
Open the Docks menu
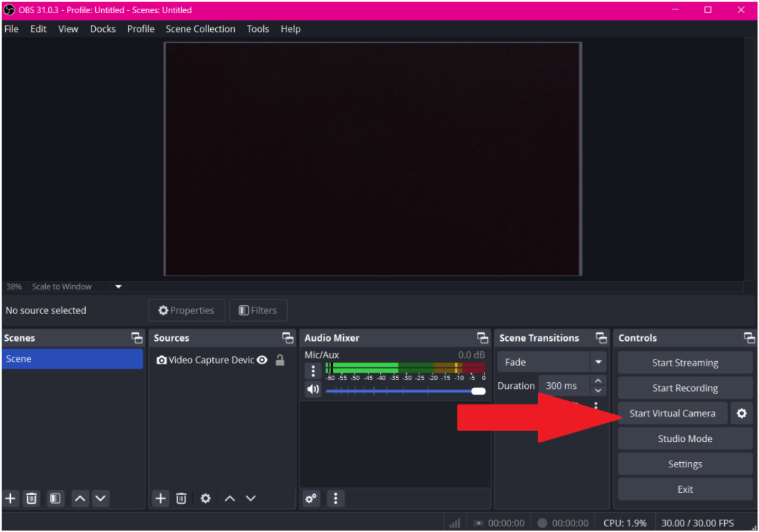[x=103, y=29]
